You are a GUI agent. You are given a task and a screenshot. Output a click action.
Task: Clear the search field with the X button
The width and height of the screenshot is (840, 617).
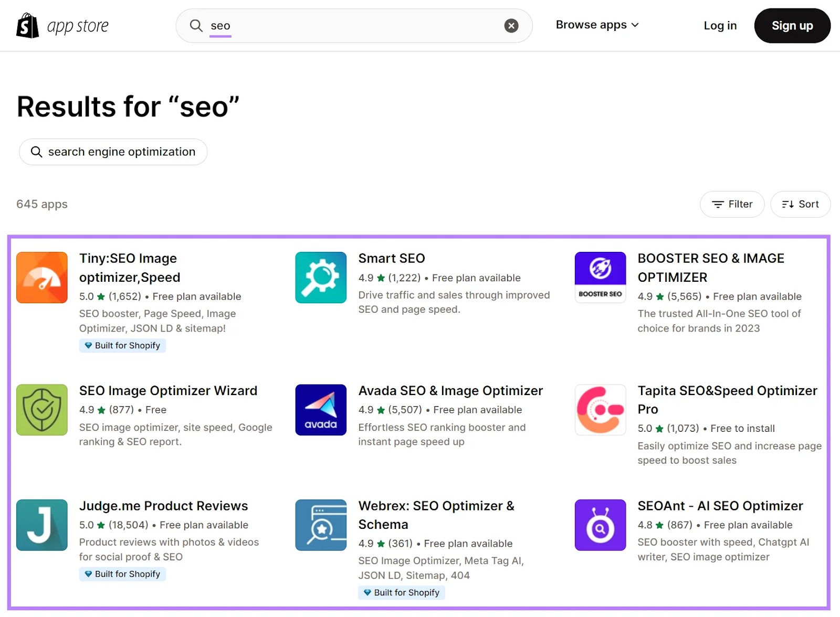tap(510, 25)
